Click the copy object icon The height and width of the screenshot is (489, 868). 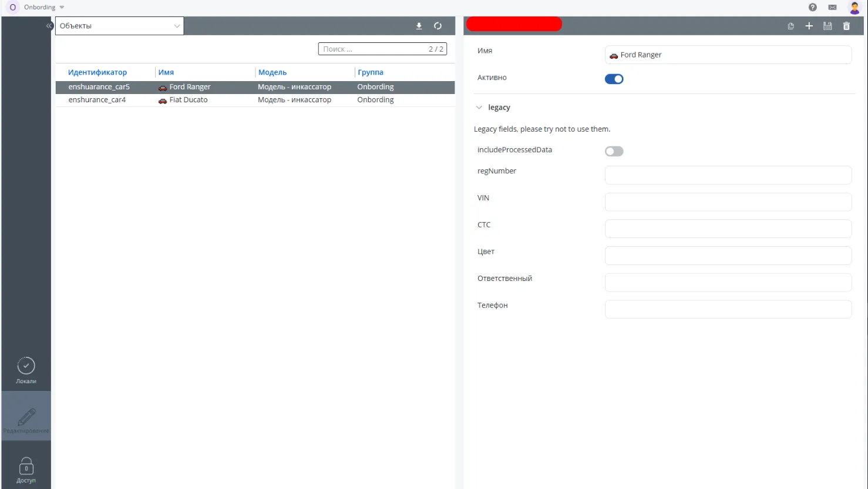pyautogui.click(x=790, y=26)
